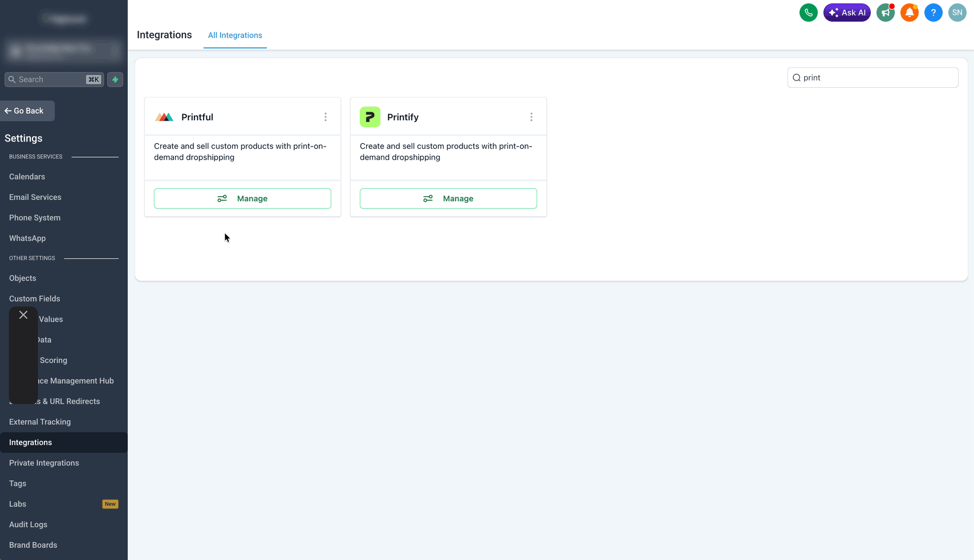The height and width of the screenshot is (560, 974).
Task: Manage the Printful integration
Action: coord(242,198)
